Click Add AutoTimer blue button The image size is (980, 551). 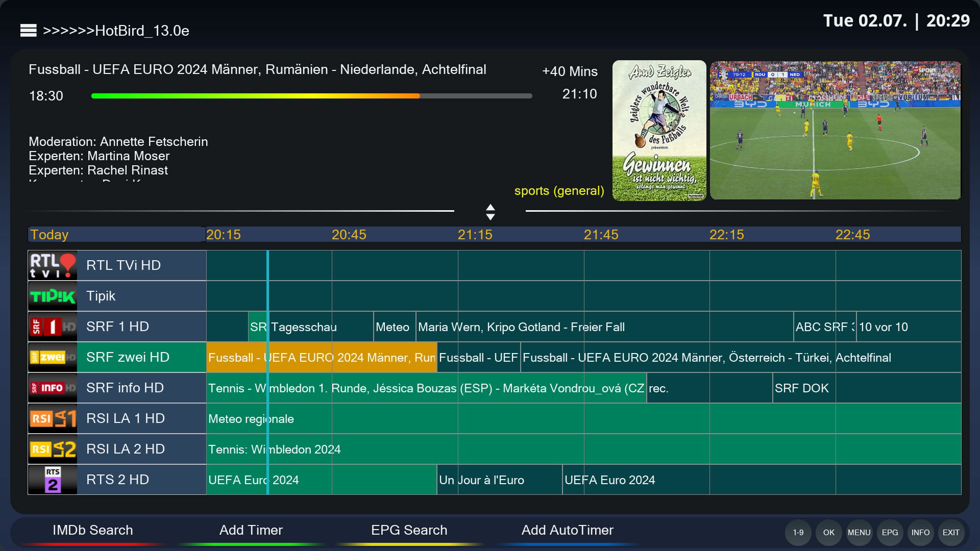[567, 530]
